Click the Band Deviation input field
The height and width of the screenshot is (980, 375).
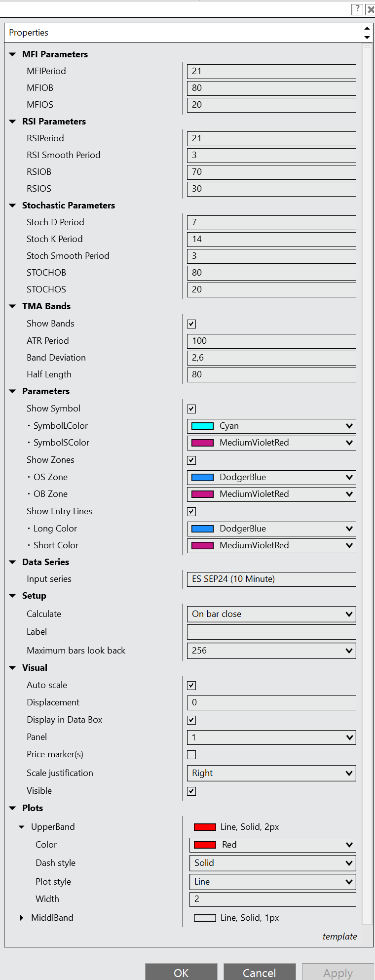pyautogui.click(x=271, y=358)
